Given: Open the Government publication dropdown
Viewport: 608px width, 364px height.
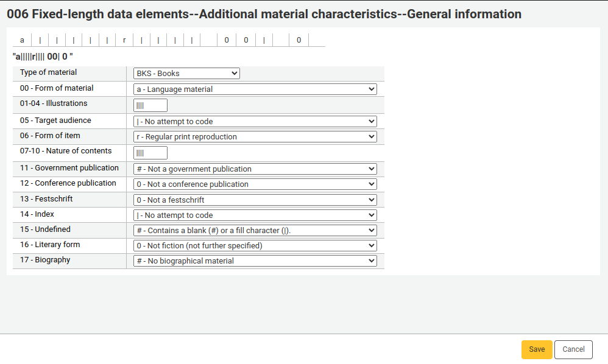Looking at the screenshot, I should point(255,169).
